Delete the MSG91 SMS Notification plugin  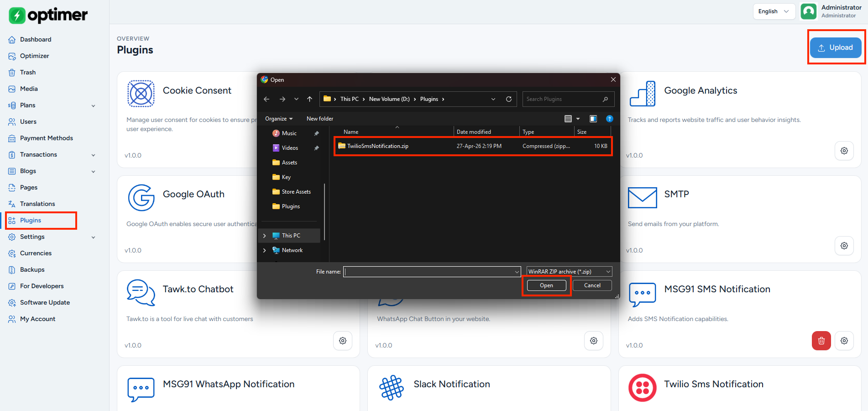point(821,341)
